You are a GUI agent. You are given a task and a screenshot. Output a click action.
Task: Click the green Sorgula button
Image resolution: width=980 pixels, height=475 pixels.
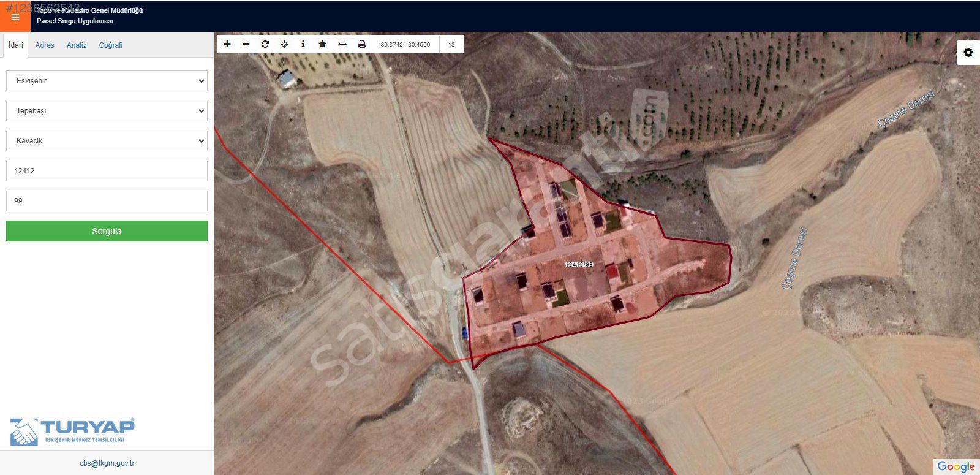107,231
